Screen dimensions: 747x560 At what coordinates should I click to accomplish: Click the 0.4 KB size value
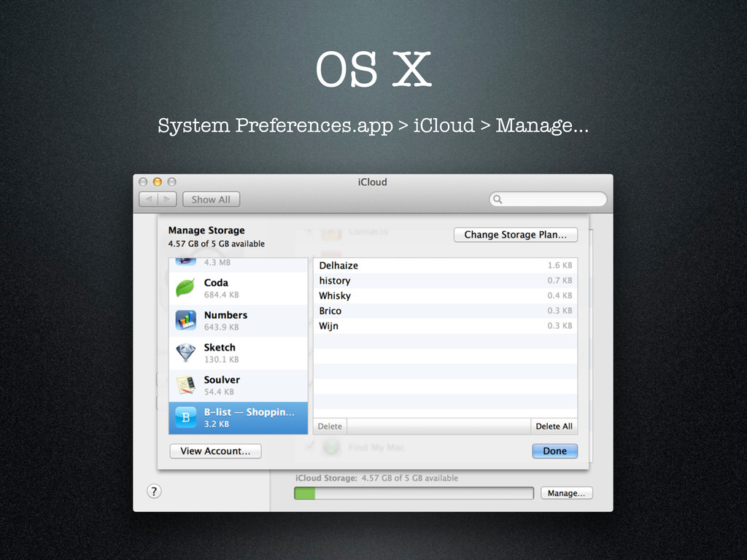point(560,296)
